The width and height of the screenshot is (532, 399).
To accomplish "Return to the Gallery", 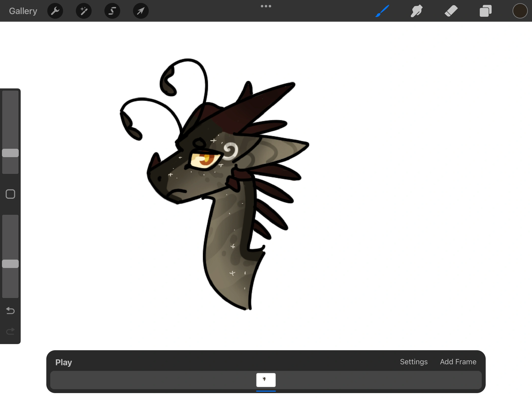I will click(x=23, y=11).
